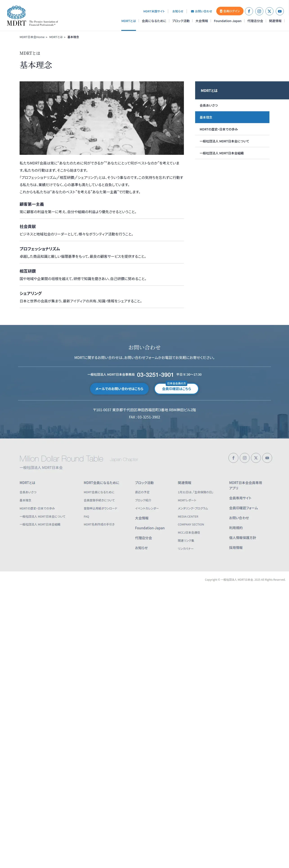289x868 pixels.
Task: Click お問い合わせ with envelope in header
Action: pyautogui.click(x=201, y=11)
